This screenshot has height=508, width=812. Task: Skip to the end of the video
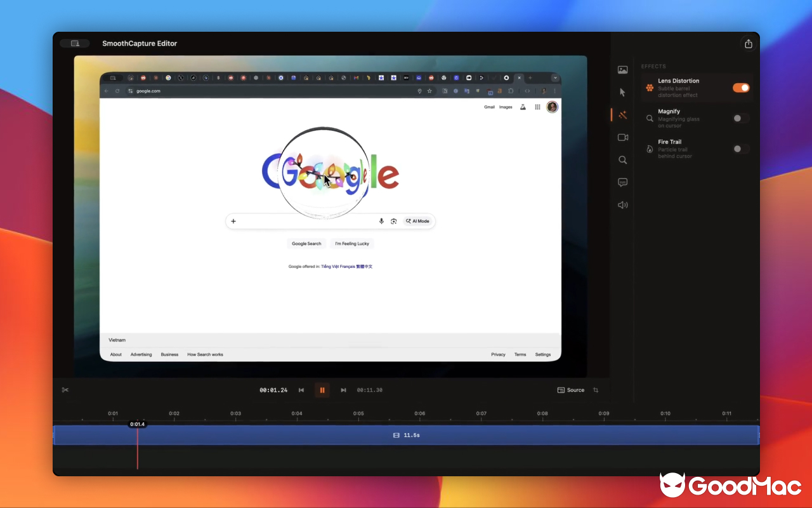(x=343, y=390)
